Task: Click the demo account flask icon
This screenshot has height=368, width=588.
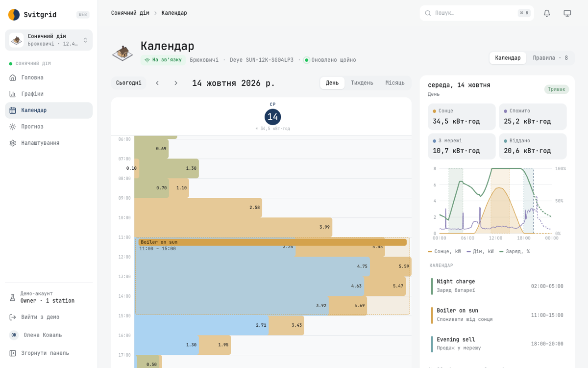Action: coord(13,297)
